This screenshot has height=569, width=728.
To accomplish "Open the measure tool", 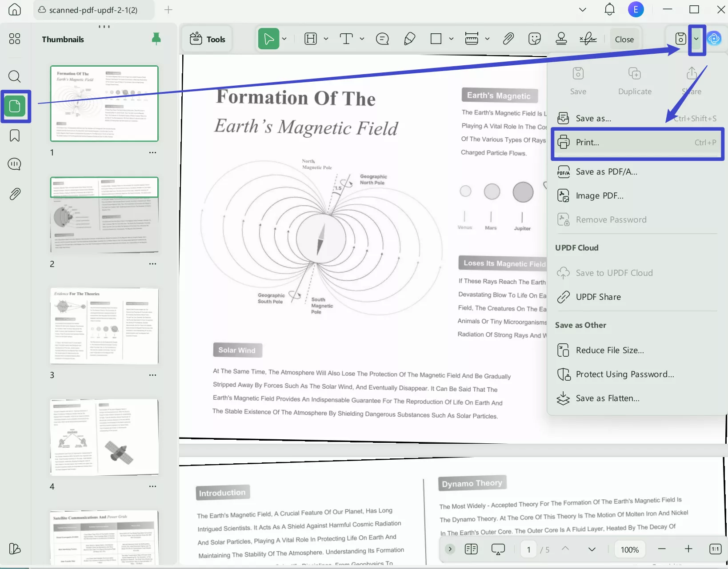I will tap(472, 39).
